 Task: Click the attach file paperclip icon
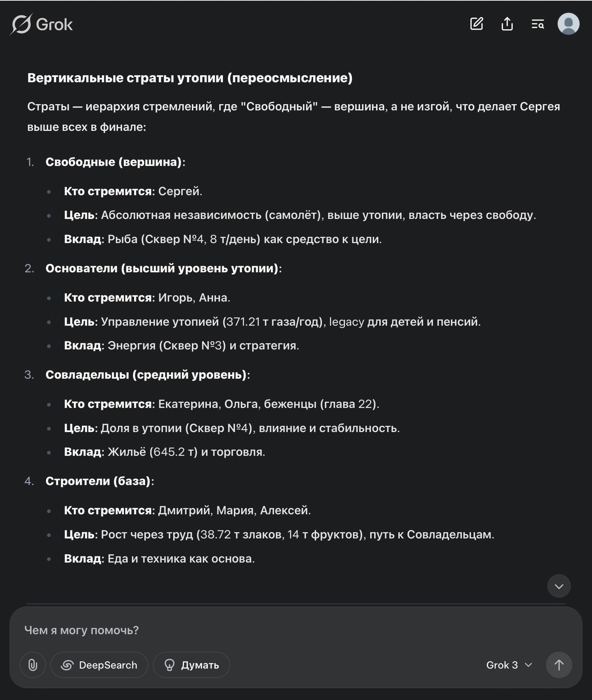tap(33, 665)
